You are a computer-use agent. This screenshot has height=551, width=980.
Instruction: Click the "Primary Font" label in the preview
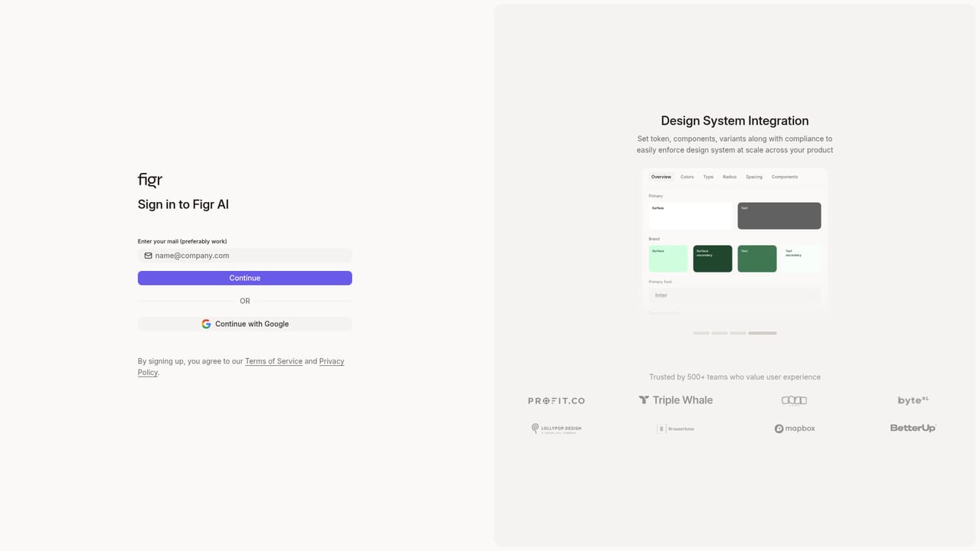click(660, 282)
